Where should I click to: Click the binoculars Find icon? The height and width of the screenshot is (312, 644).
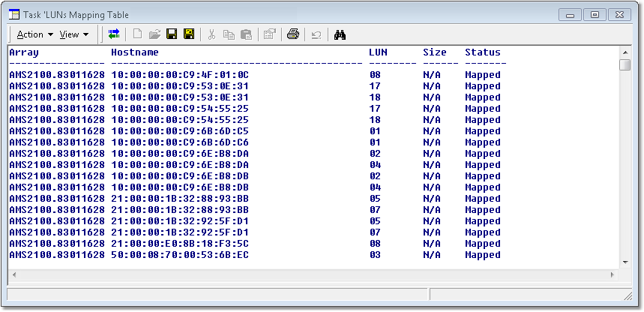[x=340, y=35]
